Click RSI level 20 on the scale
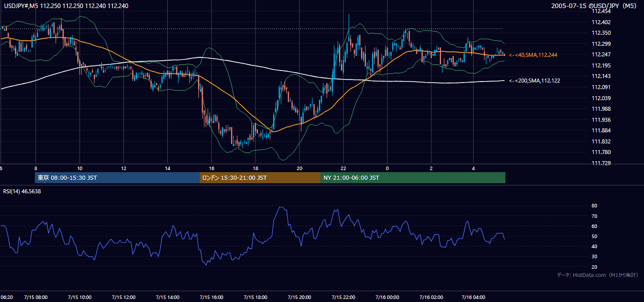The image size is (644, 302). click(594, 267)
